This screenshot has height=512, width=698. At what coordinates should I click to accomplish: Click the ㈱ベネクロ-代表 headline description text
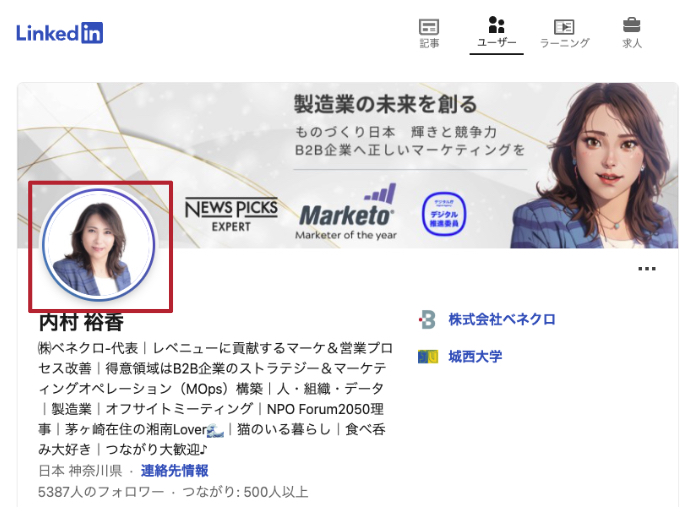tap(215, 398)
